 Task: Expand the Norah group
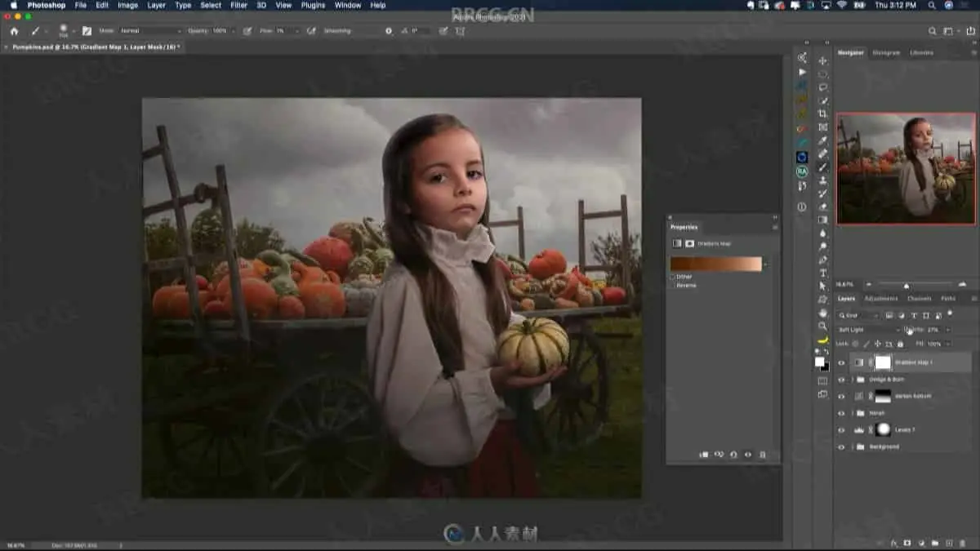pos(853,413)
